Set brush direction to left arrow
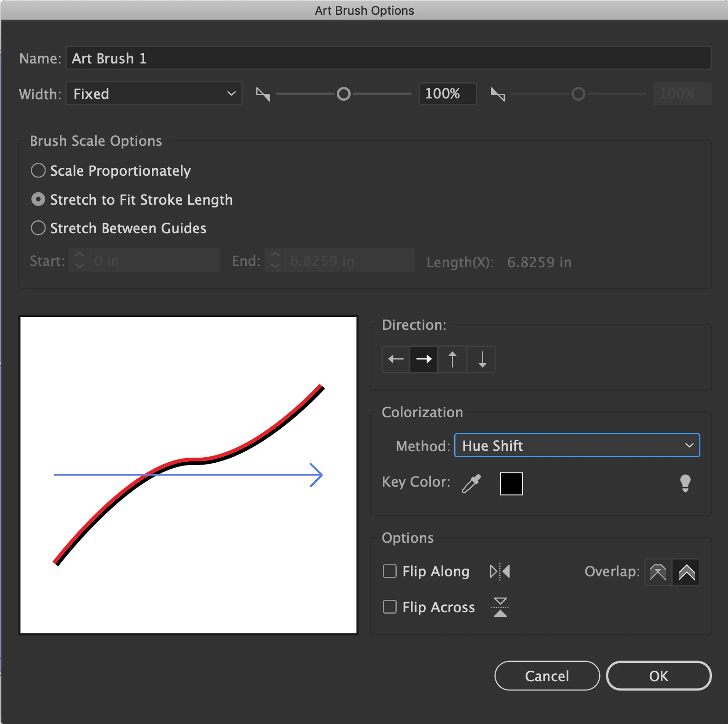 [396, 359]
